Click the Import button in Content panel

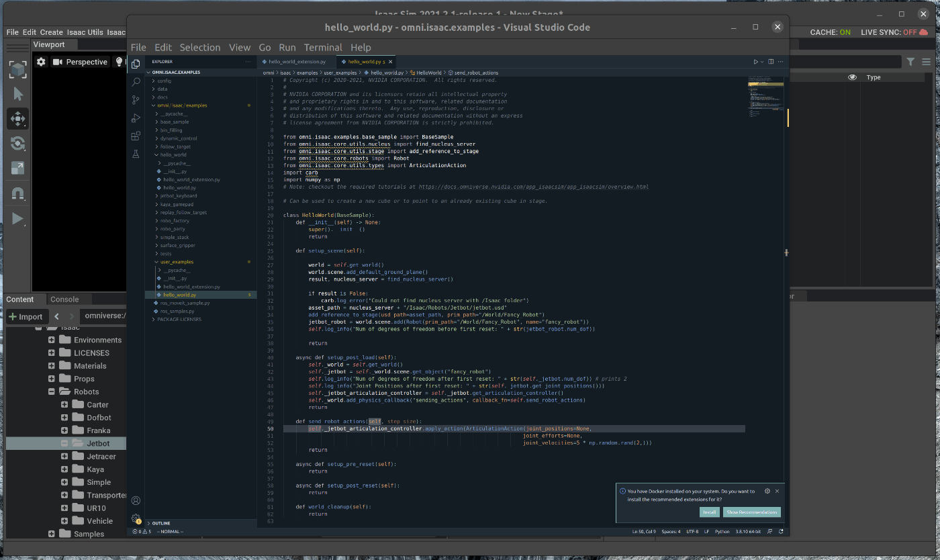(x=26, y=316)
